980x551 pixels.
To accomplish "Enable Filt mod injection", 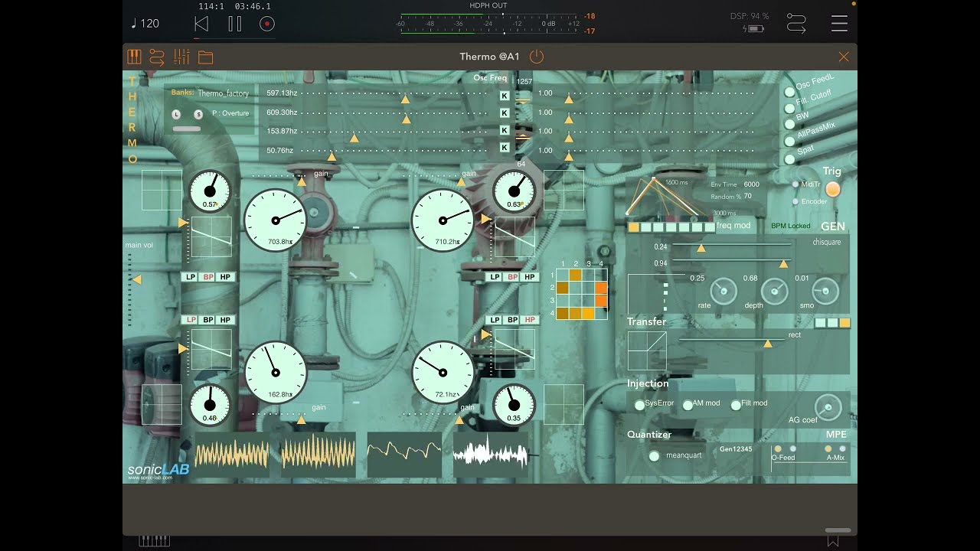I will (736, 405).
